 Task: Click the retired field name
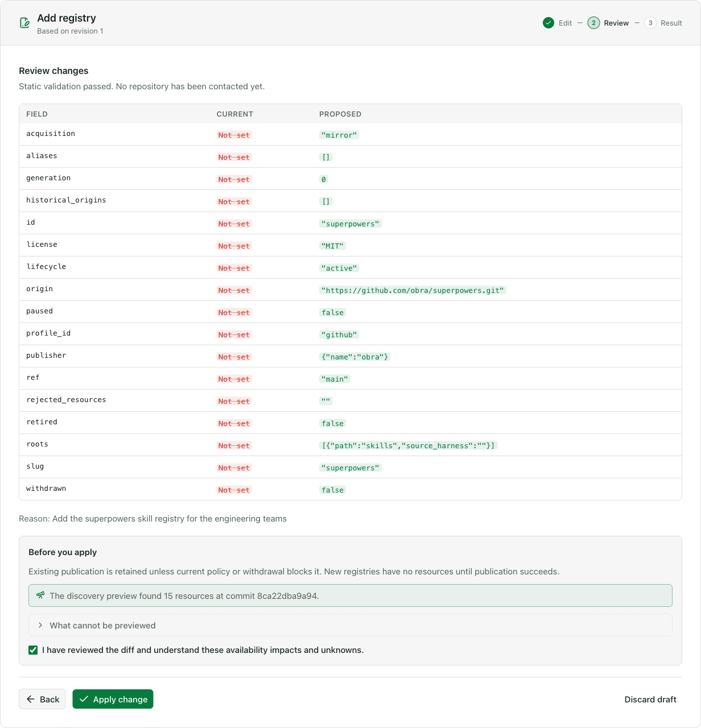point(42,422)
